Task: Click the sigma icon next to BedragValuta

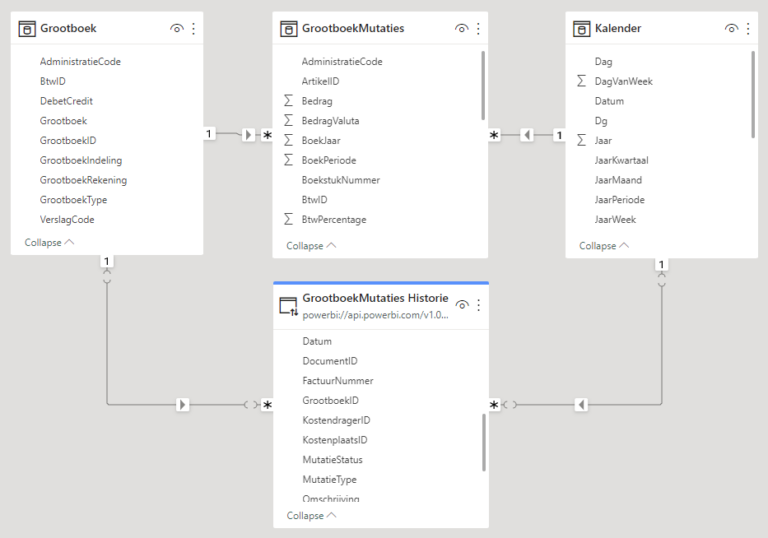Action: tap(288, 121)
